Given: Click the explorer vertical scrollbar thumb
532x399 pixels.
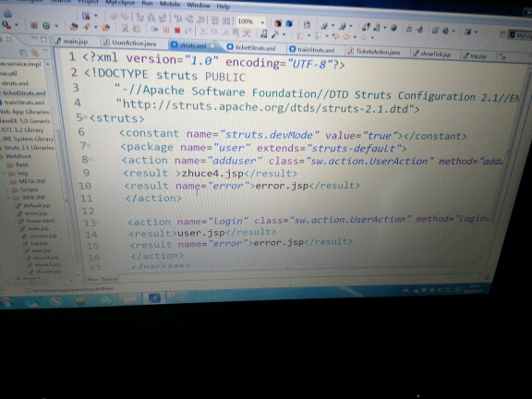Looking at the screenshot, I should click(x=58, y=142).
